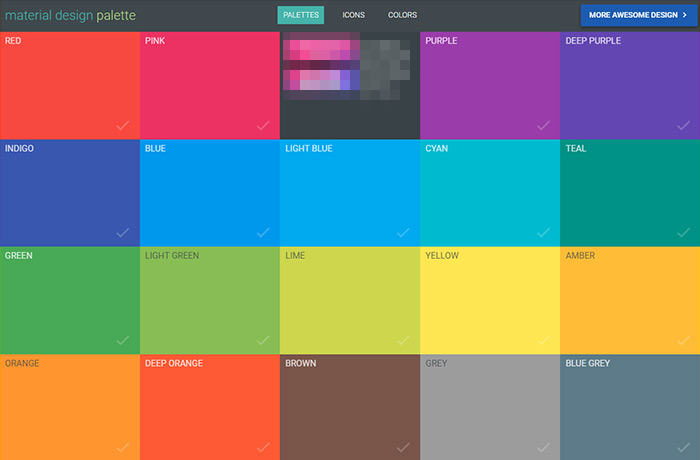Click the checkmark on the Blue tile
Viewport: 700px width, 460px height.
click(263, 233)
